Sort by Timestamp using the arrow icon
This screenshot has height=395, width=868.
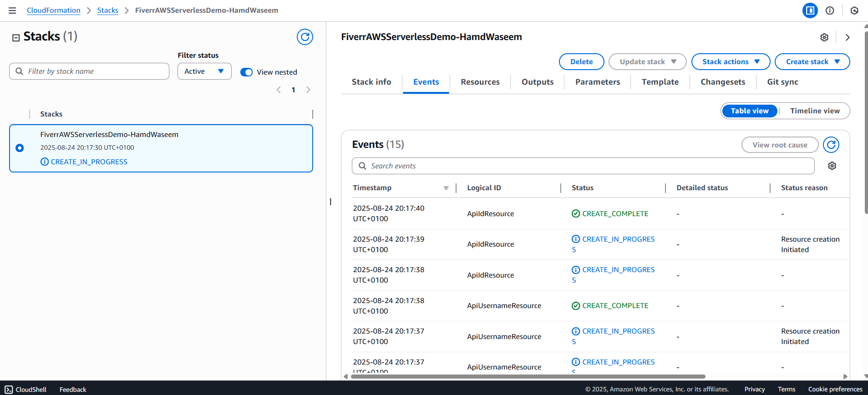(446, 188)
